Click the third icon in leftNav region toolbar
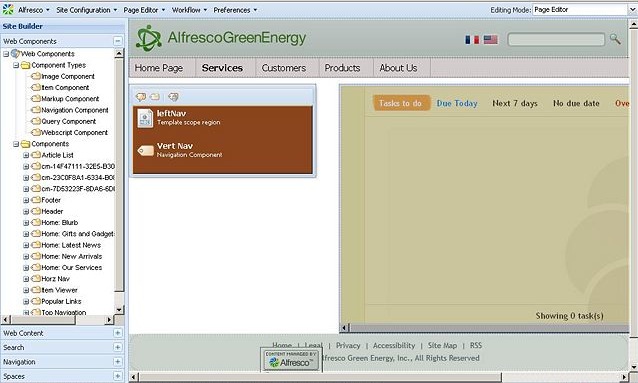 pos(173,96)
